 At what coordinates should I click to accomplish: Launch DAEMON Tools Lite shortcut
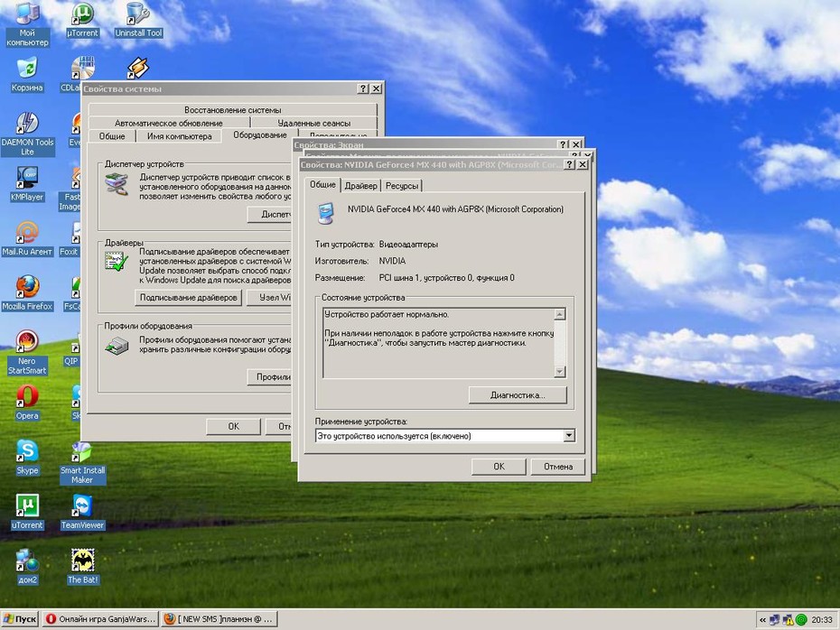(27, 134)
